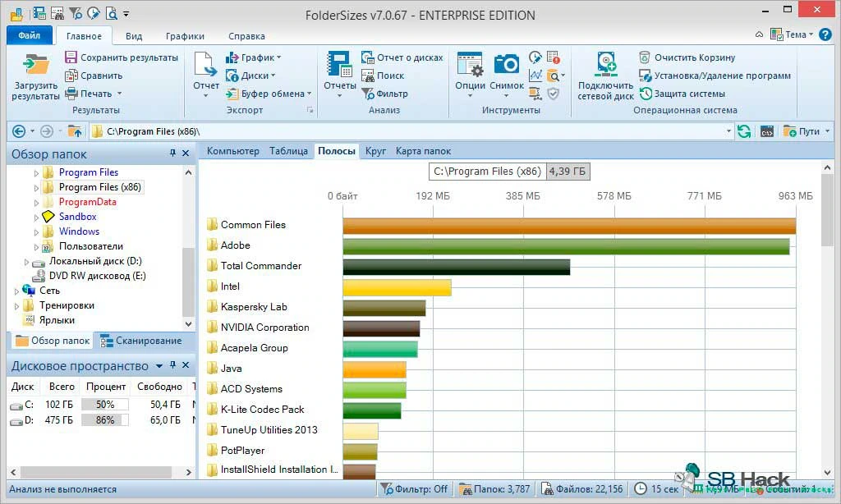
Task: Click the Фильтр: Off status bar item
Action: coord(414,489)
